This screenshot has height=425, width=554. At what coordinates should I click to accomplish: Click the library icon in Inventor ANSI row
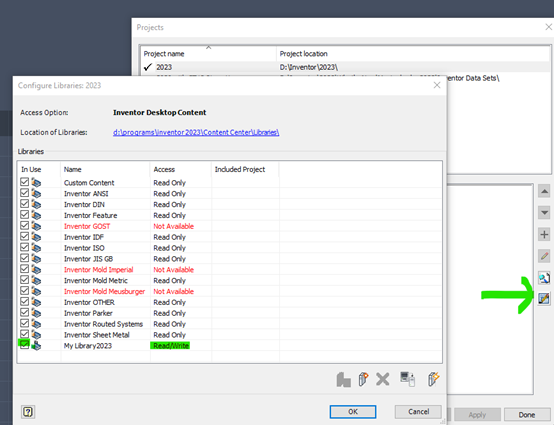coord(36,194)
